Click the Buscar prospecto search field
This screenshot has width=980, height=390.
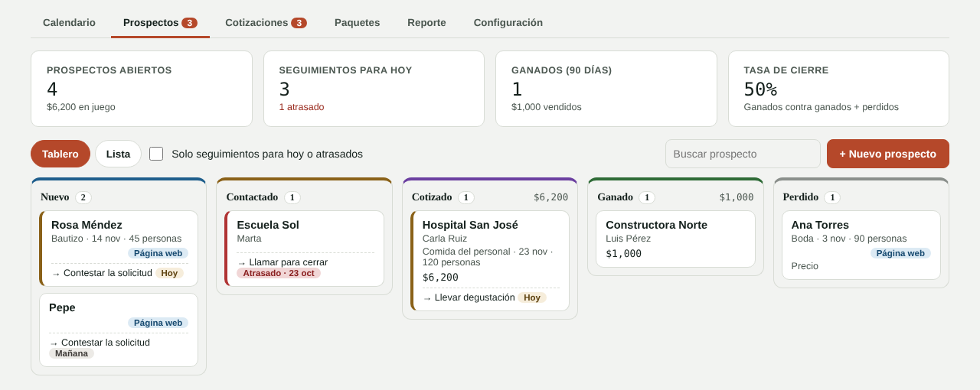click(743, 154)
